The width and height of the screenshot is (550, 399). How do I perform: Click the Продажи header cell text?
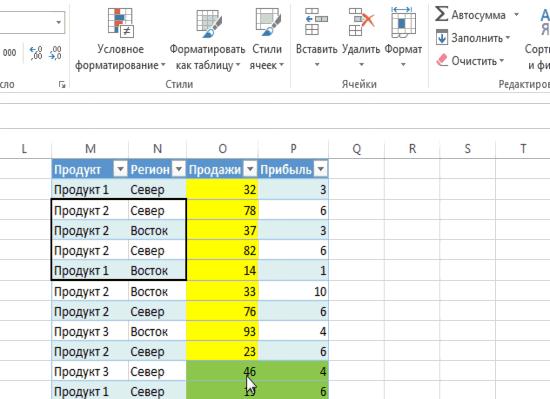[215, 170]
